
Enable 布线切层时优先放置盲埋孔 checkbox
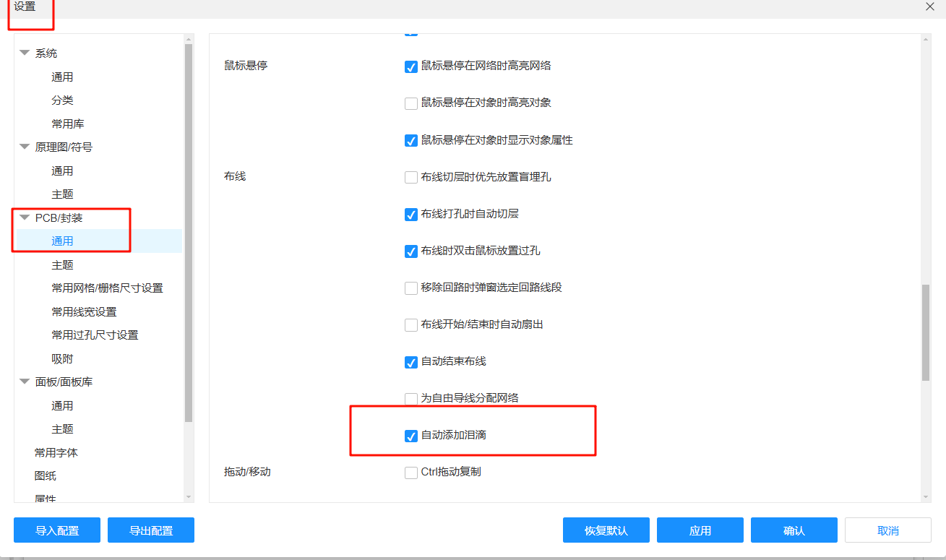(411, 177)
